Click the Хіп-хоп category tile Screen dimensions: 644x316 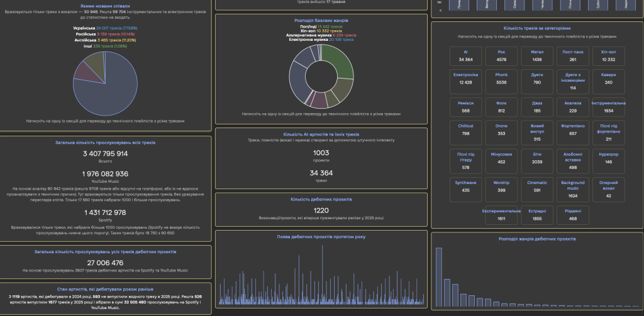[x=608, y=56]
